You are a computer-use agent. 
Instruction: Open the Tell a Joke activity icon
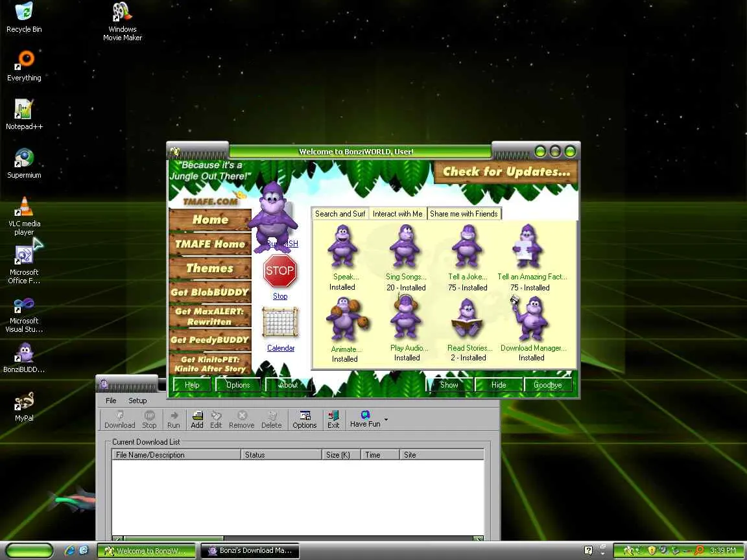coord(467,246)
